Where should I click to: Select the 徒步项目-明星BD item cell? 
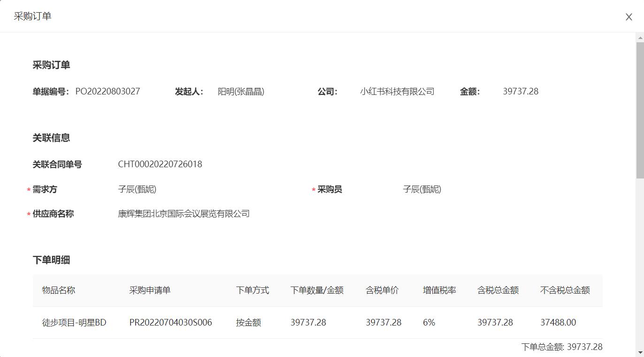tap(74, 323)
